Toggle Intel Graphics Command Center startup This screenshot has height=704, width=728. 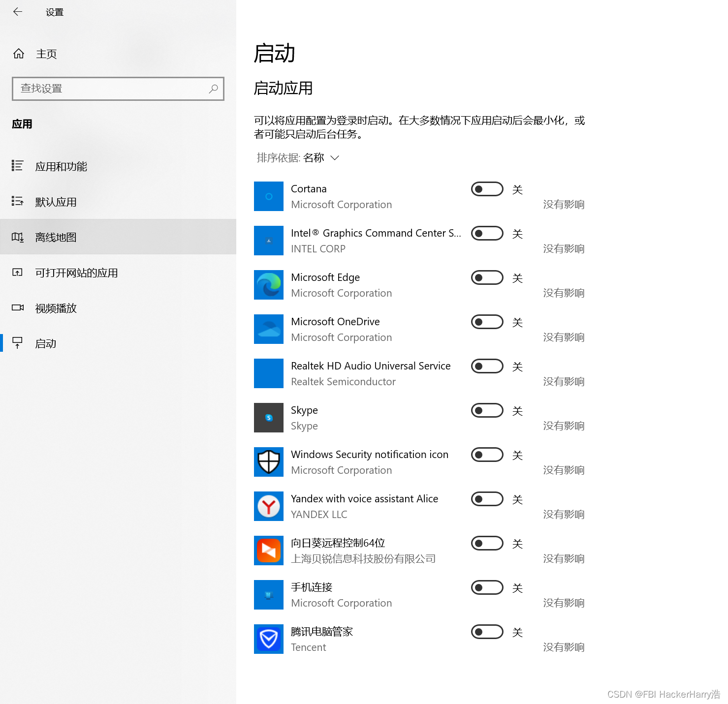click(x=487, y=233)
